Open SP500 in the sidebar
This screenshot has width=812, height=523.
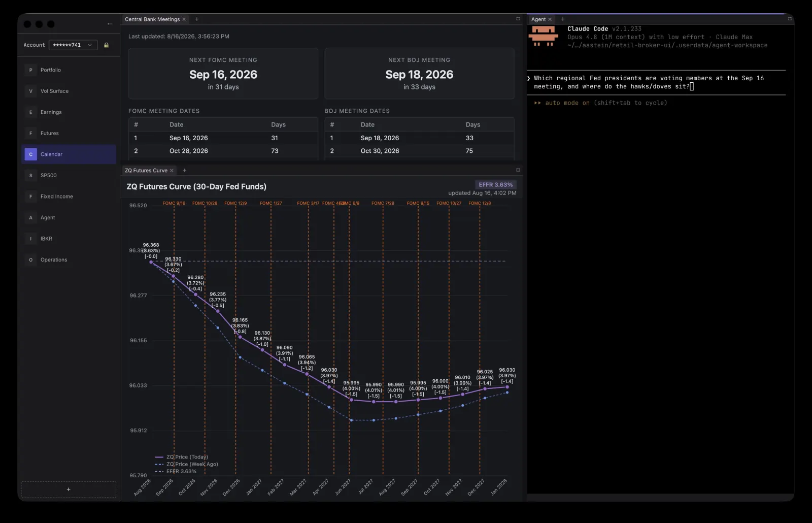(69, 175)
